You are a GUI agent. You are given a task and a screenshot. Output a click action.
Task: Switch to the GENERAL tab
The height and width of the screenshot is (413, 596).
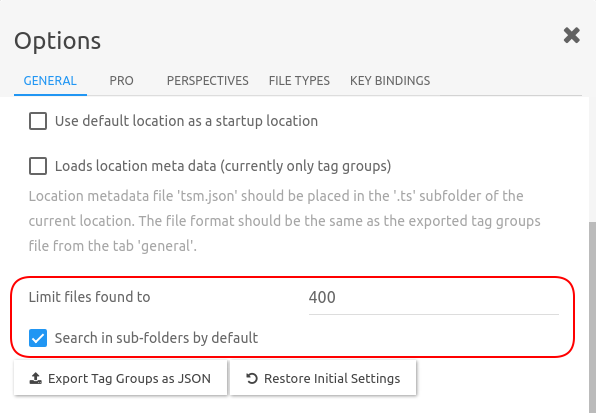coord(50,81)
